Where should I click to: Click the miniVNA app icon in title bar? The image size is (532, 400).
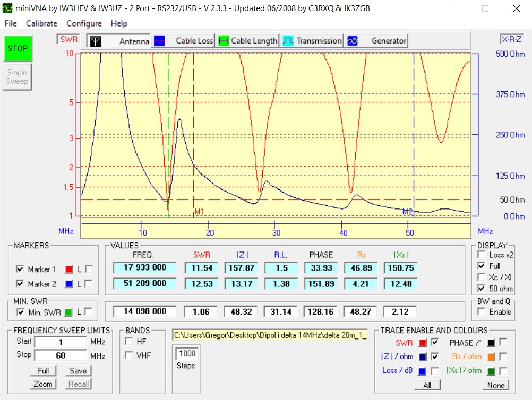click(x=7, y=8)
